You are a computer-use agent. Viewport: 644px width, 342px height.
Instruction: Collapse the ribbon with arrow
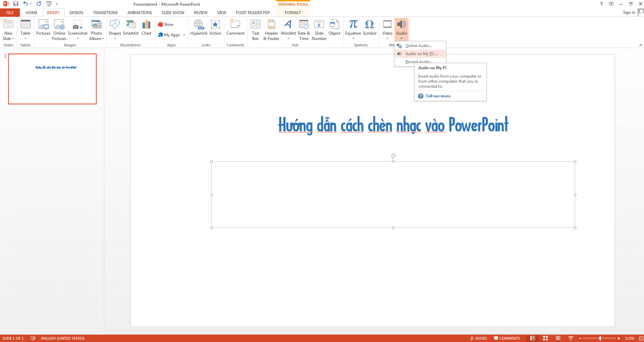point(640,45)
